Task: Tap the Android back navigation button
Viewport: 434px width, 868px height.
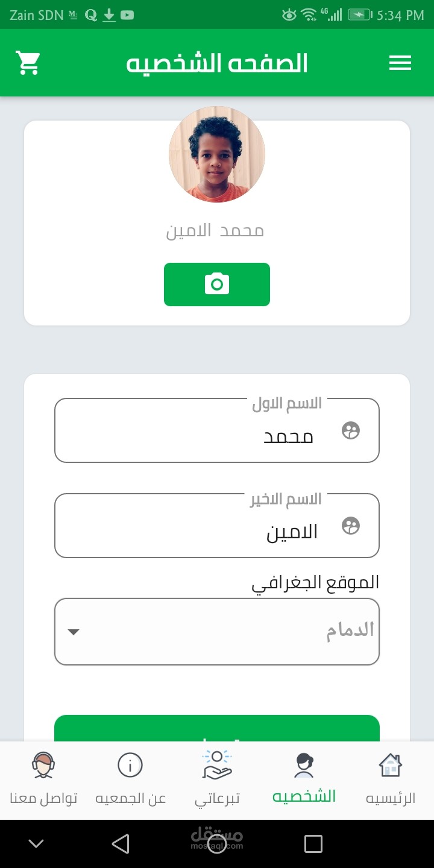Action: tap(121, 844)
